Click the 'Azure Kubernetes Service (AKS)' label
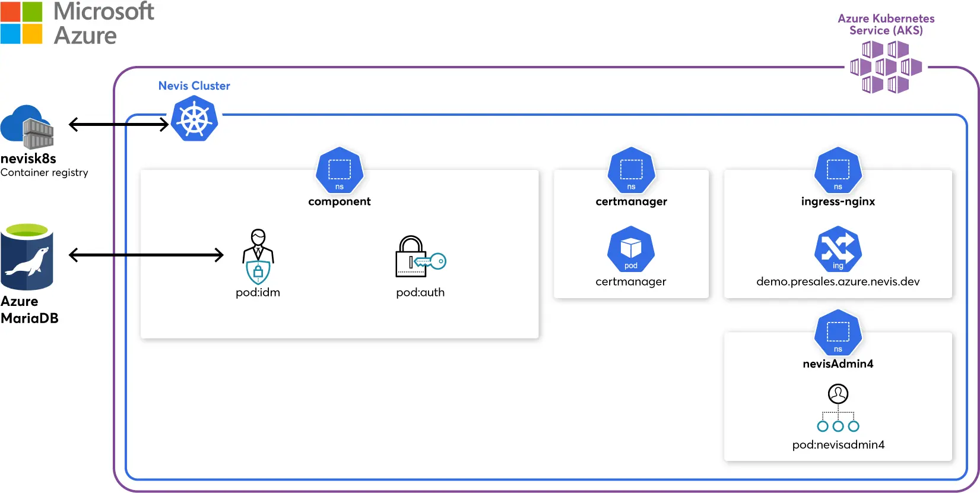Screen dimensions: 980x493 886,24
